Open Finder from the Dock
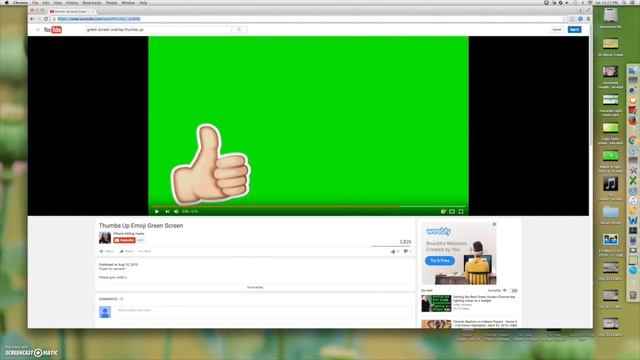This screenshot has width=640, height=360. point(633,70)
